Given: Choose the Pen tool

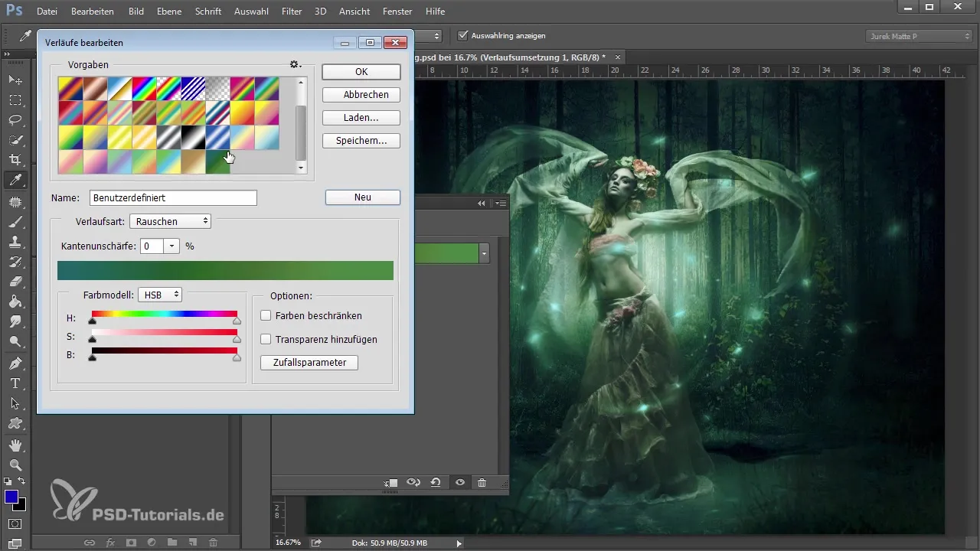Looking at the screenshot, I should (x=15, y=363).
